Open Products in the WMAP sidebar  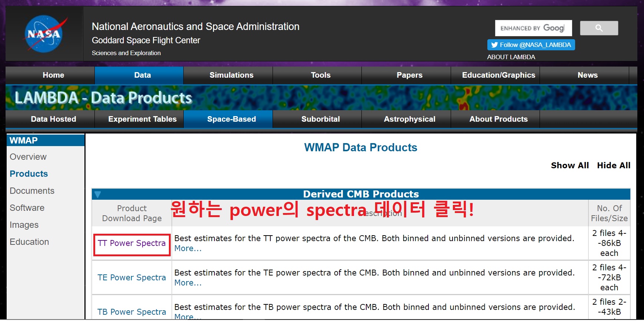29,174
